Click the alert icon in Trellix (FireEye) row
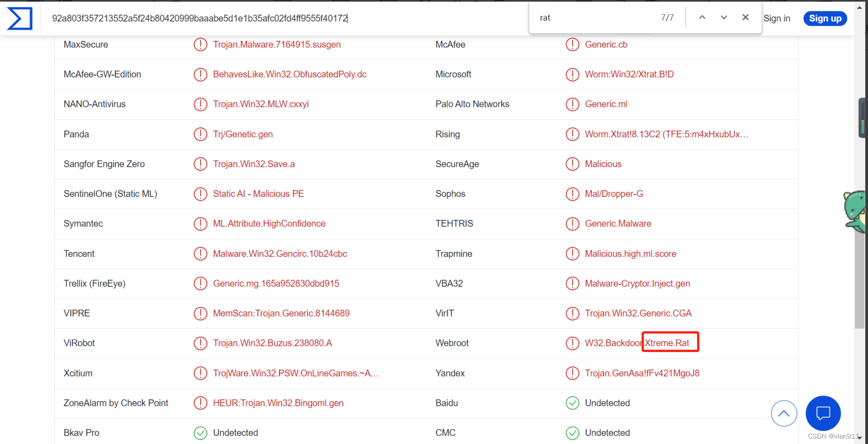868x444 pixels. pyautogui.click(x=201, y=283)
